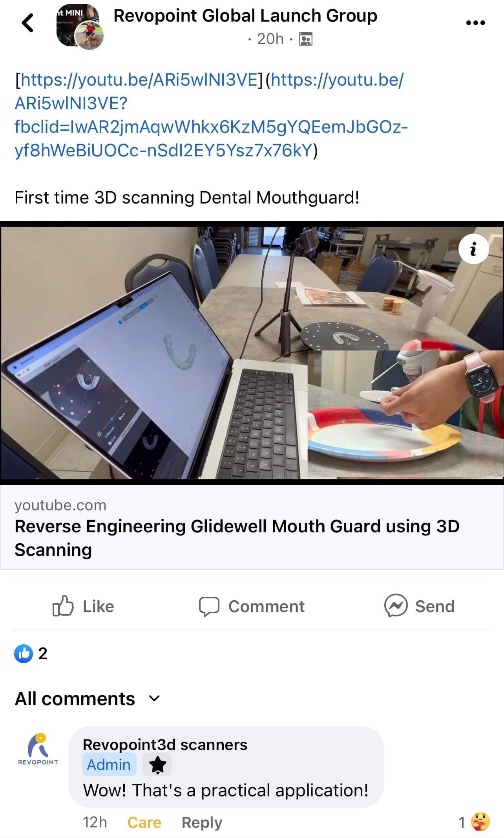Screen dimensions: 504x838
Task: Open the three-dot post options menu
Action: click(475, 23)
